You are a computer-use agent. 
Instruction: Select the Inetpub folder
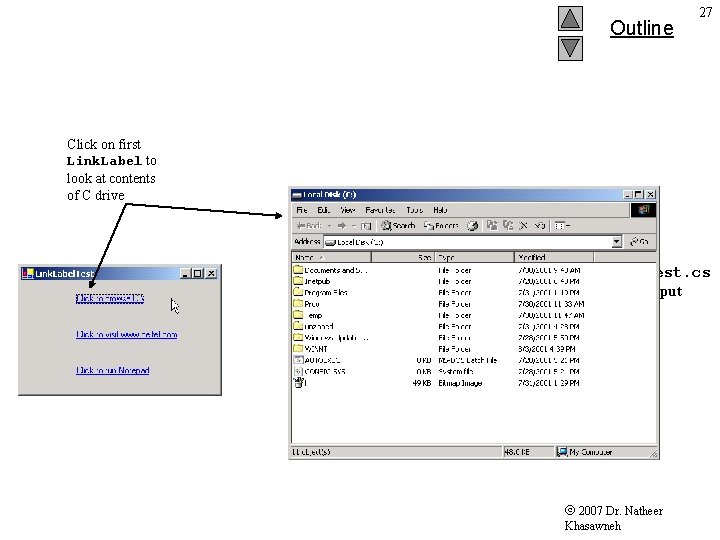tap(311, 281)
